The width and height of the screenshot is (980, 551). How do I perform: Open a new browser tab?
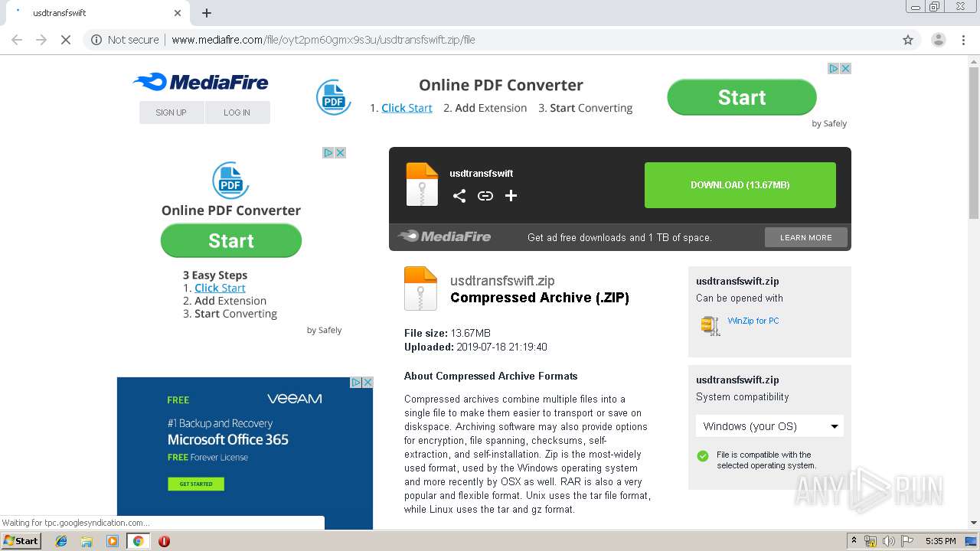[x=207, y=13]
